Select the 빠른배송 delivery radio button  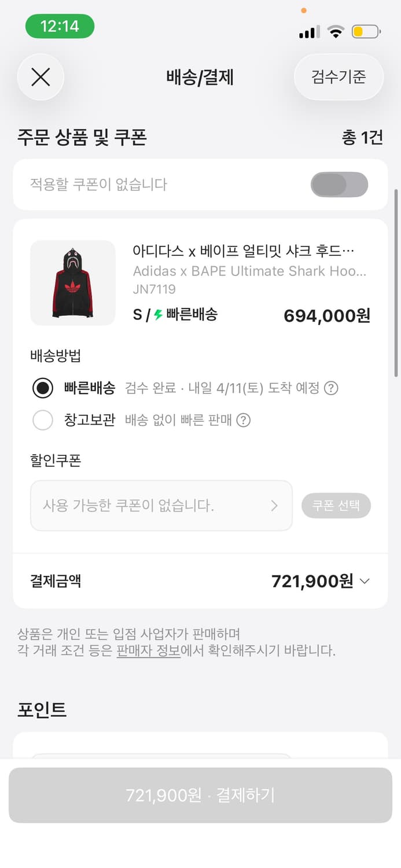coord(43,389)
